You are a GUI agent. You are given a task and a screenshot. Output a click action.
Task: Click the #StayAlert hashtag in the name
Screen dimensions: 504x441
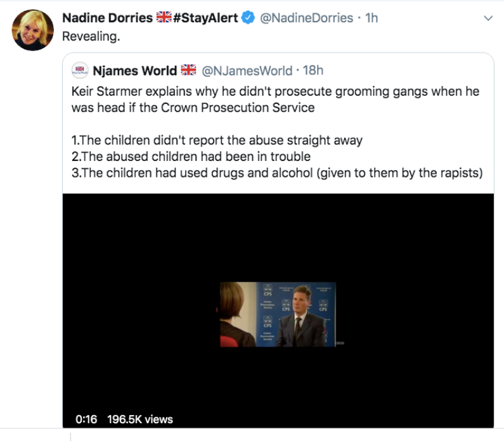click(205, 18)
